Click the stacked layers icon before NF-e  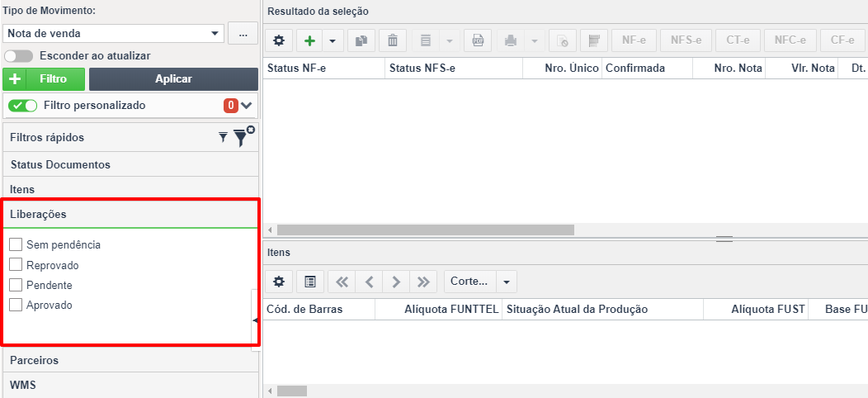[594, 40]
